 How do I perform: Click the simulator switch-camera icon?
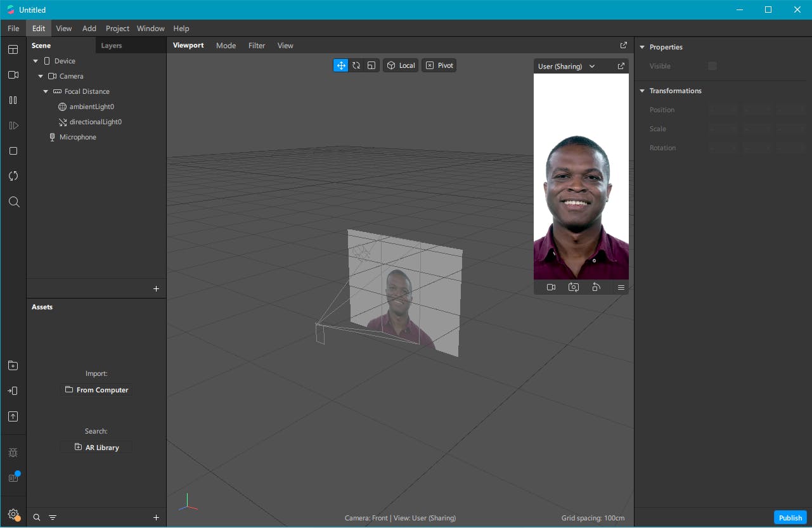pos(574,287)
